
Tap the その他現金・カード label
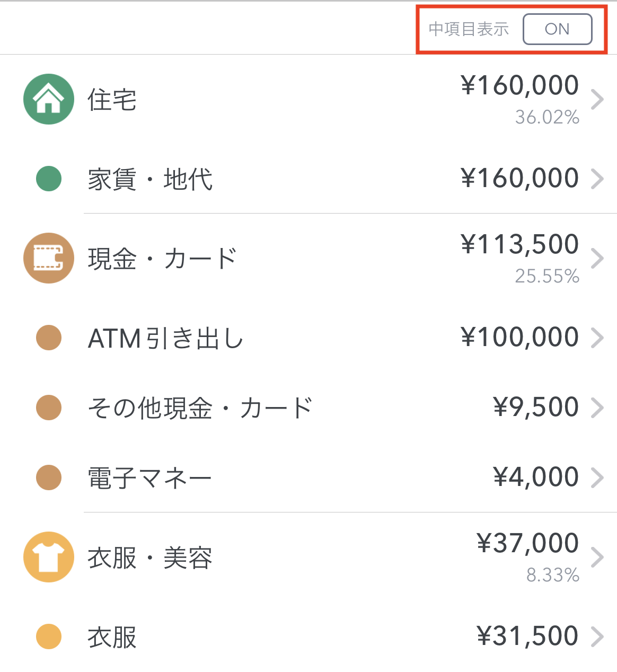click(x=200, y=408)
